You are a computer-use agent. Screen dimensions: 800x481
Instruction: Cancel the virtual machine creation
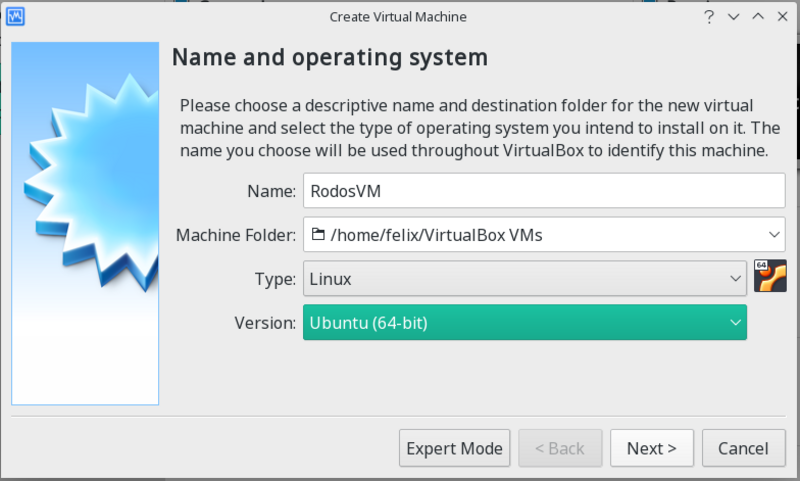pos(743,448)
